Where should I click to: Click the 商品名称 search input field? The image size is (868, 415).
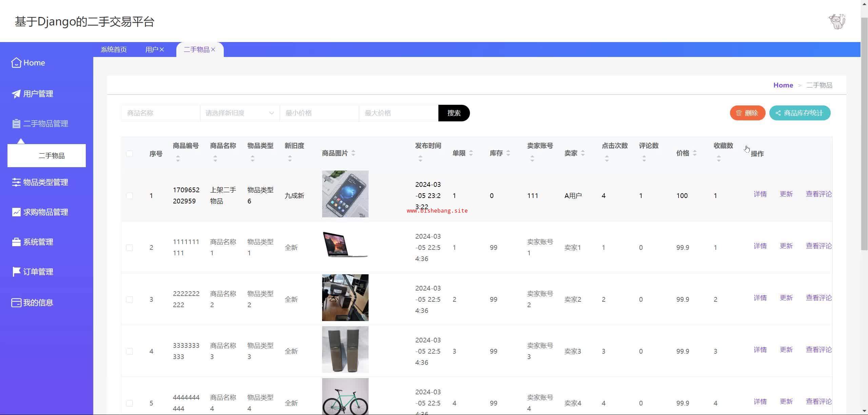pyautogui.click(x=160, y=113)
